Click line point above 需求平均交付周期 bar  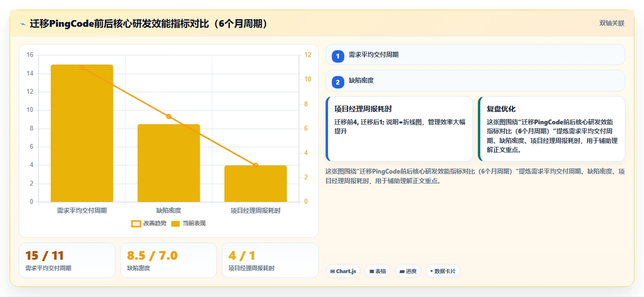pyautogui.click(x=82, y=67)
